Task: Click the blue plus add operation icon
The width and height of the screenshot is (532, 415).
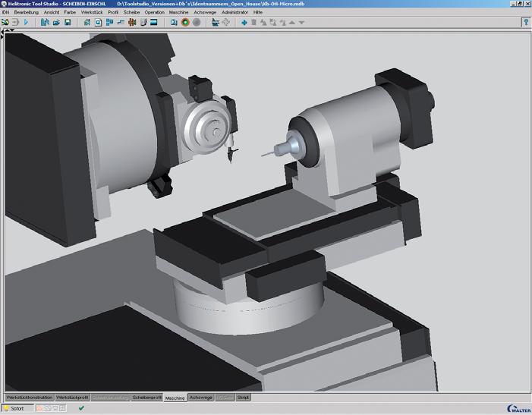Action: click(x=244, y=22)
